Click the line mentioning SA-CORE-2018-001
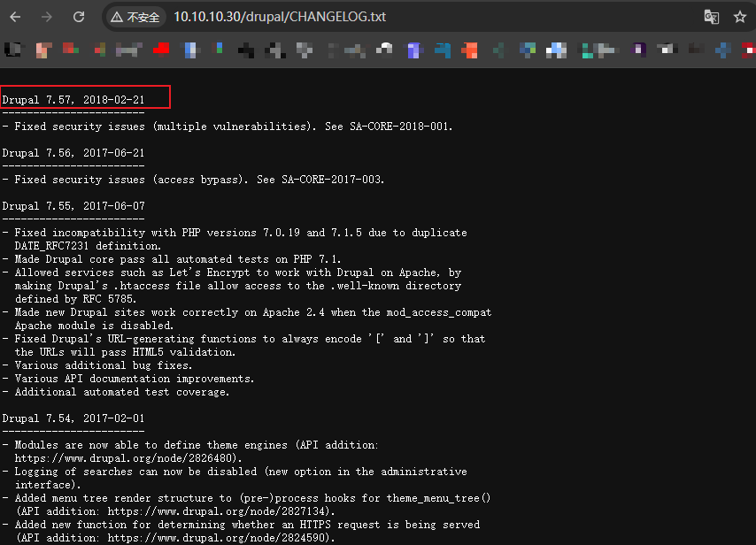The height and width of the screenshot is (545, 756). (228, 127)
